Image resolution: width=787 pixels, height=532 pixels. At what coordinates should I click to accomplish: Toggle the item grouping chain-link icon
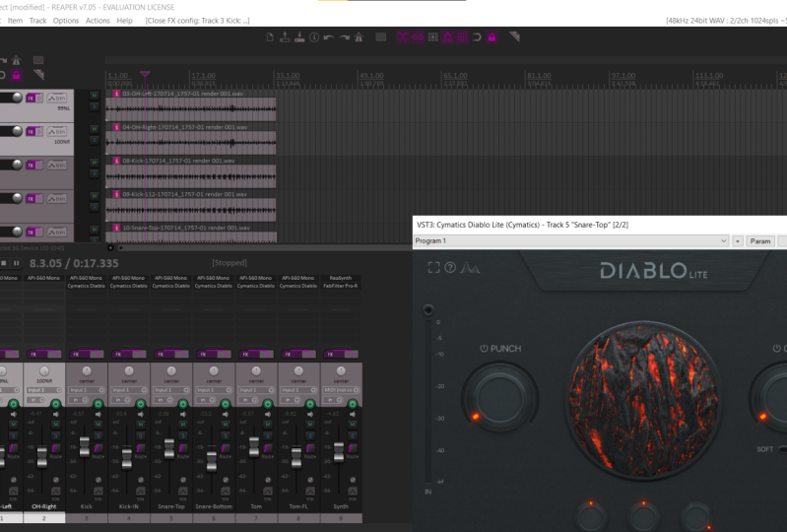418,37
